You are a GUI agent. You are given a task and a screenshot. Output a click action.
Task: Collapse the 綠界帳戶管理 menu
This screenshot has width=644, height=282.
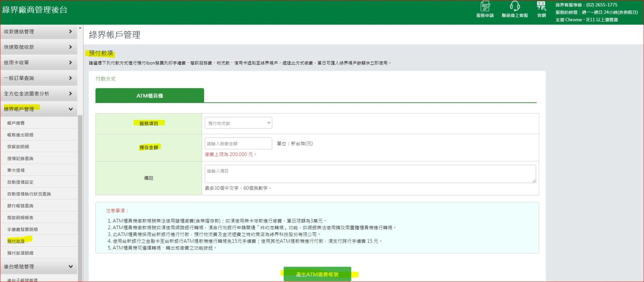point(39,109)
